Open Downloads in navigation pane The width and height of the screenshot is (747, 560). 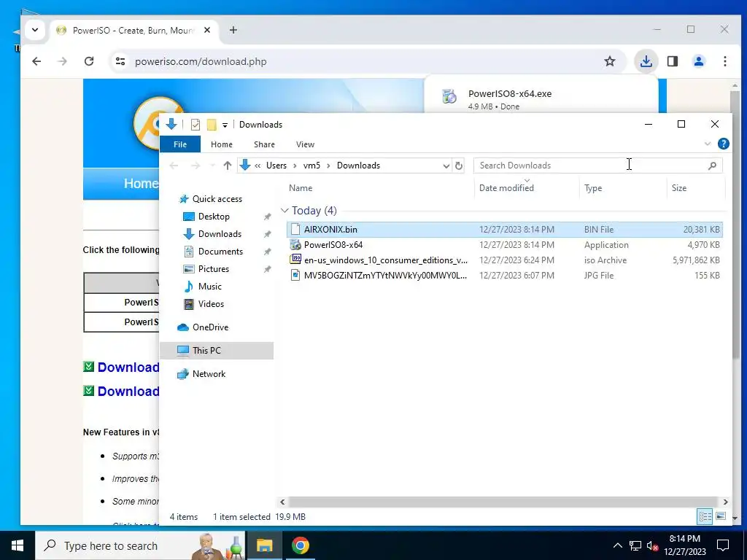click(220, 234)
